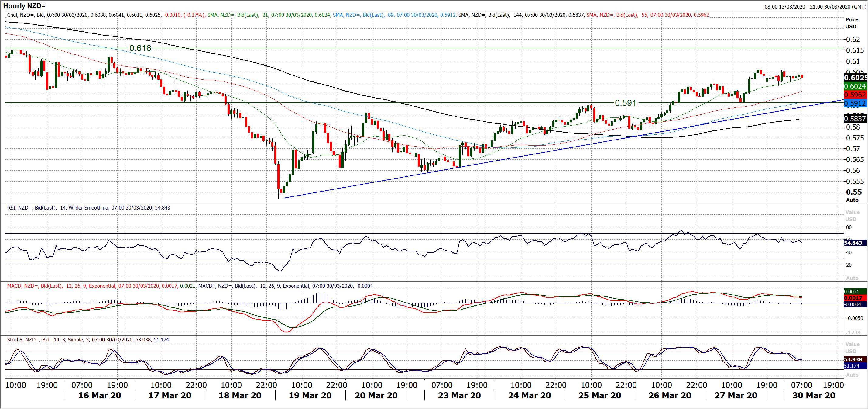Click the blue 0.5912 SMA value tag
This screenshot has height=409, width=868.
tap(855, 103)
